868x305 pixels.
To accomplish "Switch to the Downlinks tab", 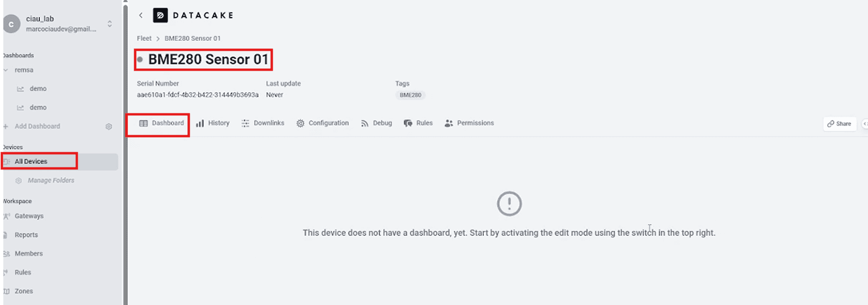I will (x=263, y=123).
